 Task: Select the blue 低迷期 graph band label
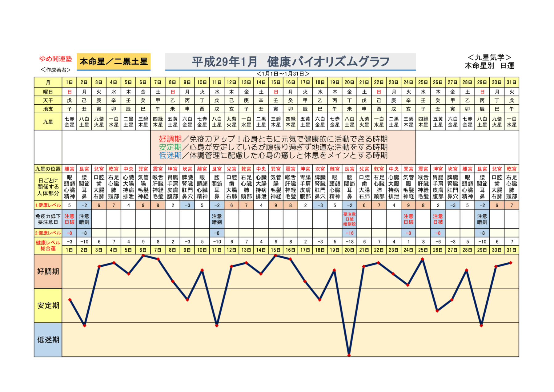[x=48, y=340]
